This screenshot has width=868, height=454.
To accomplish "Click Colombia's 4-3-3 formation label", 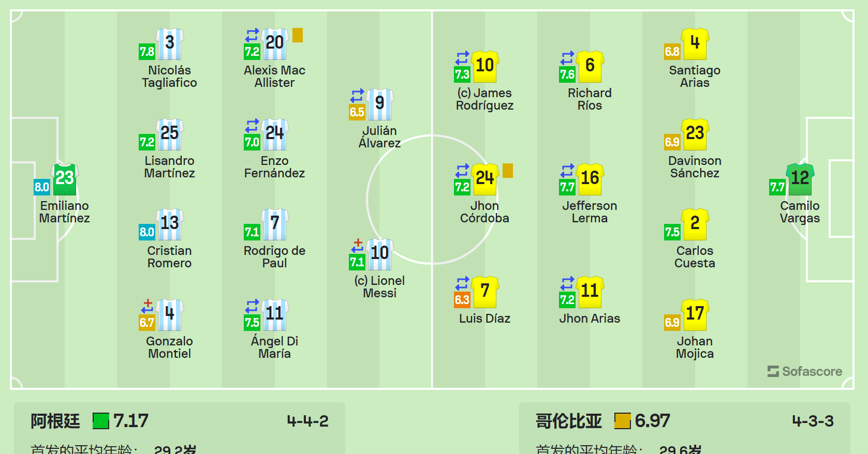I will [x=813, y=421].
